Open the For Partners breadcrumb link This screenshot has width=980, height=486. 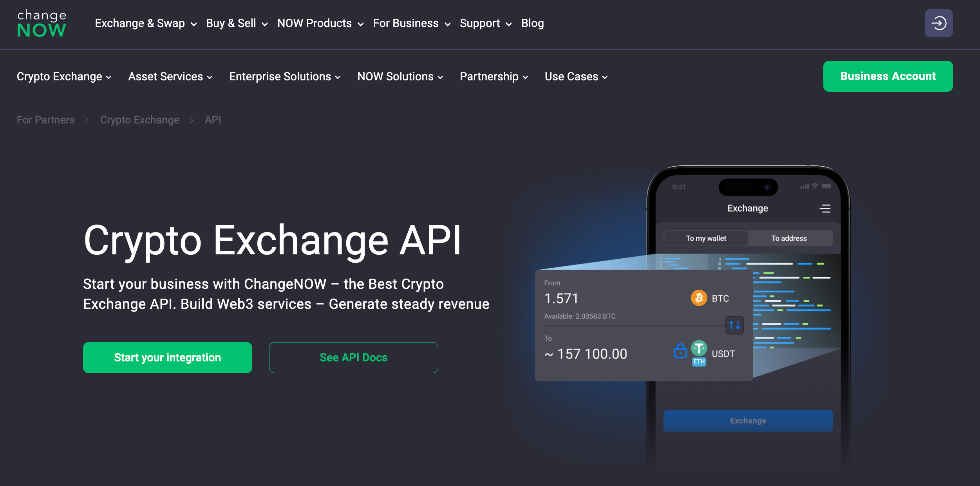(x=46, y=120)
